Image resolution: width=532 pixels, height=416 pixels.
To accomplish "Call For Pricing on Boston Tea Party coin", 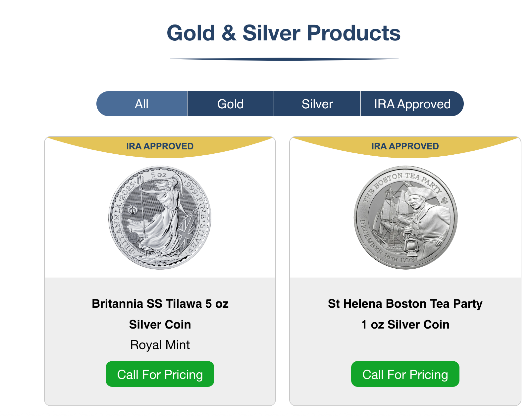I will click(405, 374).
